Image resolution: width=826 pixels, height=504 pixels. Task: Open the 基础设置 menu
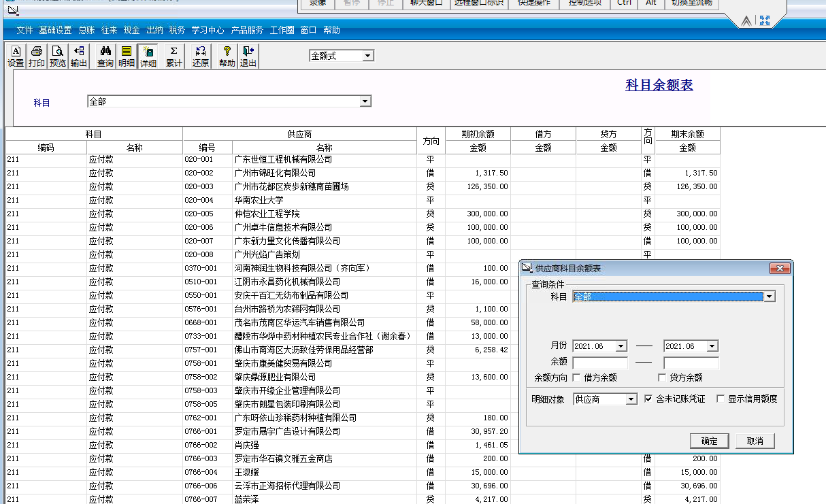(55, 30)
